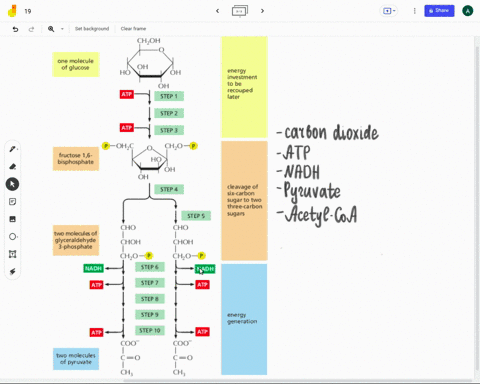Select handwritten 'Acetyl-CoA' text
The width and height of the screenshot is (480, 384).
pyautogui.click(x=321, y=215)
